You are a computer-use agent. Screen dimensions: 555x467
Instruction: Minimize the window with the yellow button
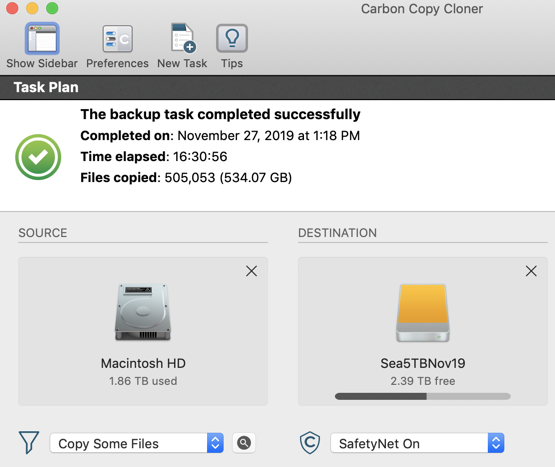32,8
